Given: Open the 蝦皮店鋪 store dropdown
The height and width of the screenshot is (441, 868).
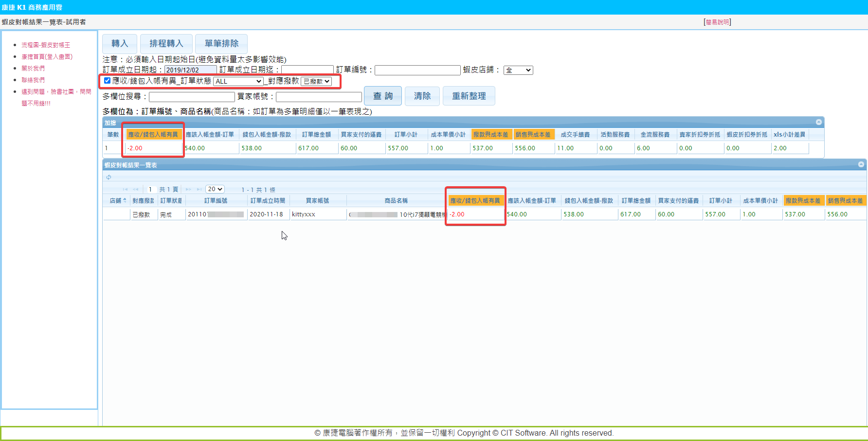Looking at the screenshot, I should click(518, 70).
